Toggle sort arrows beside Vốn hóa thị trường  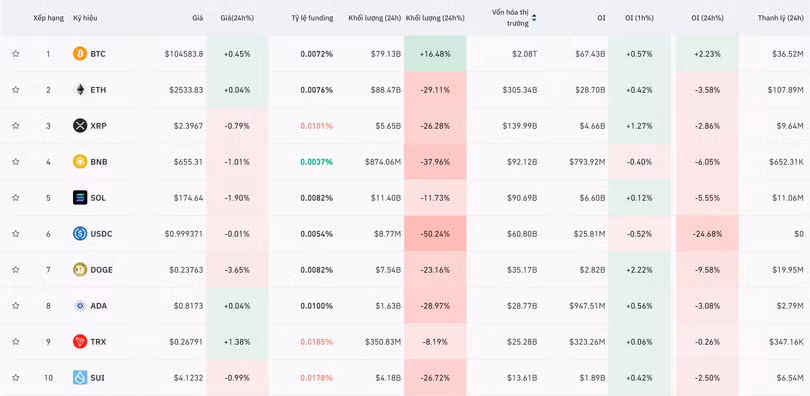coord(534,18)
